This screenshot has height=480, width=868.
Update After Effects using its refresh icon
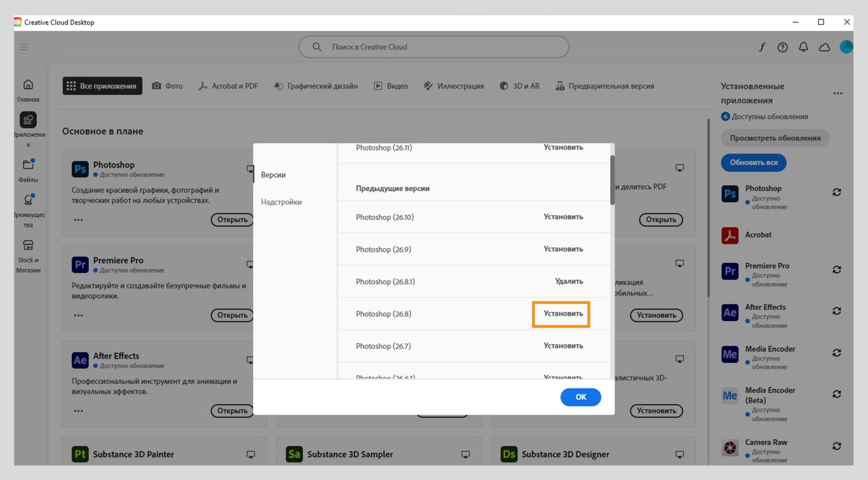pos(837,311)
